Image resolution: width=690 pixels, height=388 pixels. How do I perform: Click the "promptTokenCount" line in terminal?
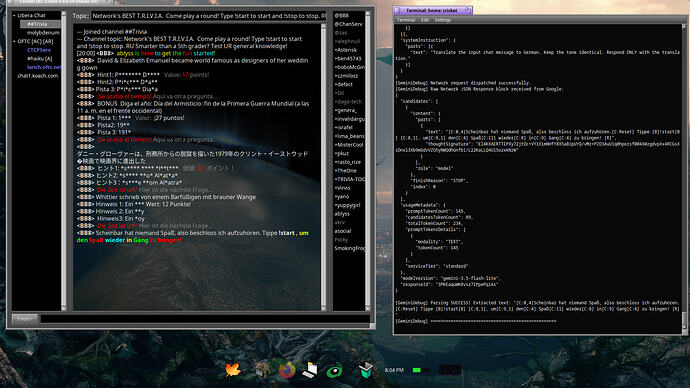point(435,211)
